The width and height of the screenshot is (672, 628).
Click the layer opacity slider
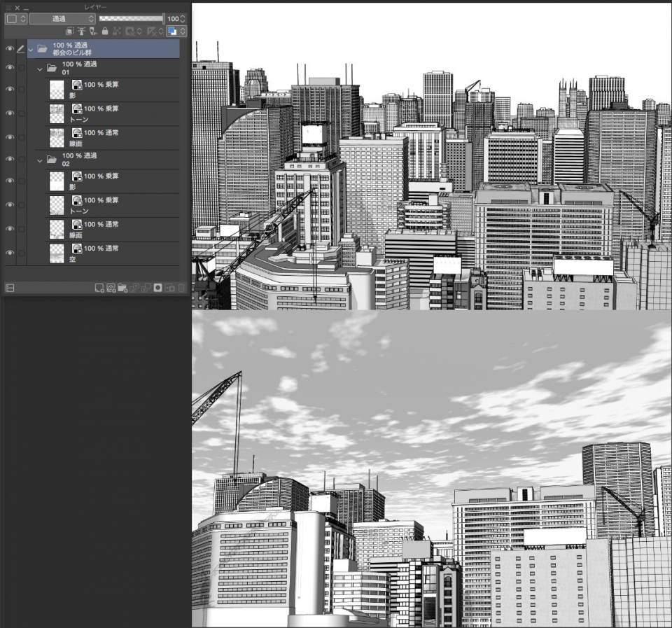pyautogui.click(x=131, y=19)
